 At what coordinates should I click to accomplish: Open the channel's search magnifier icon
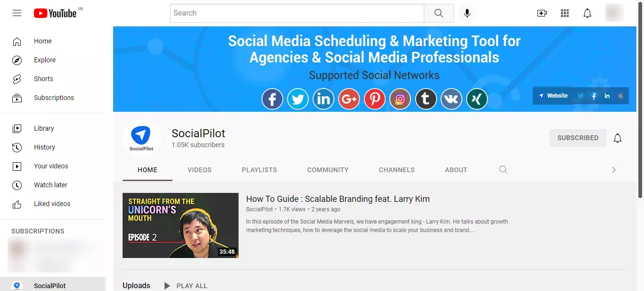(x=503, y=169)
